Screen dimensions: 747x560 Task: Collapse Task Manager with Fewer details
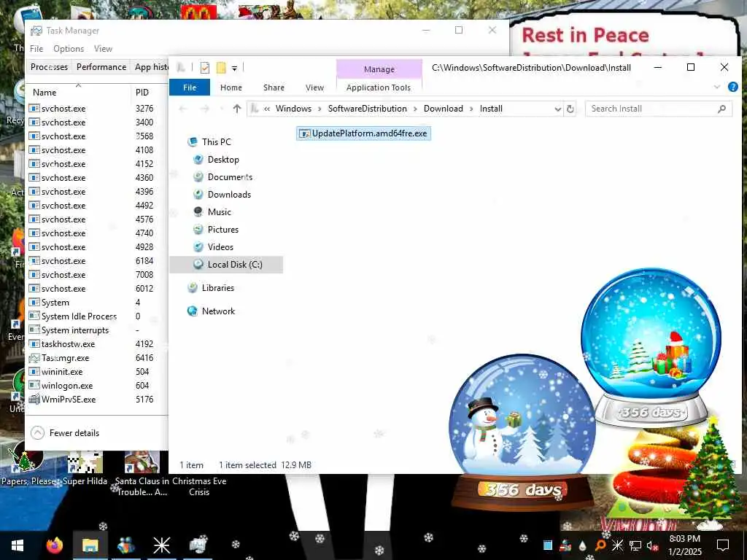[65, 433]
